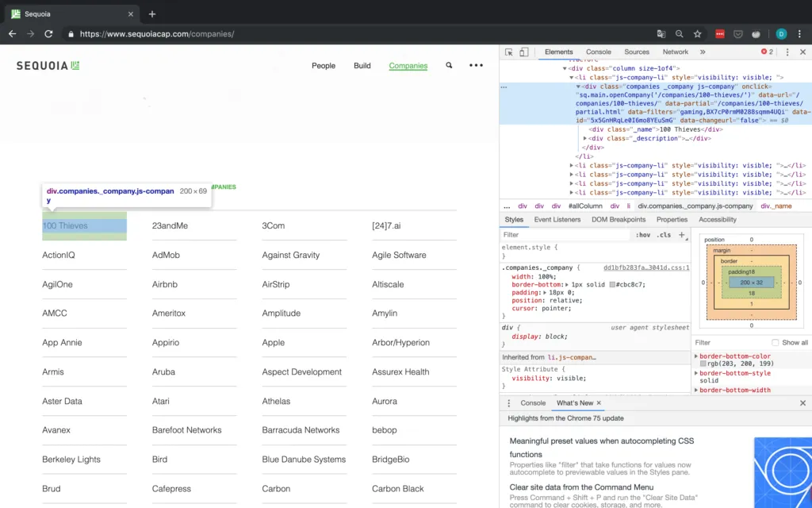Click the rgb(203, 200, 199) computed swatch

coord(703,364)
